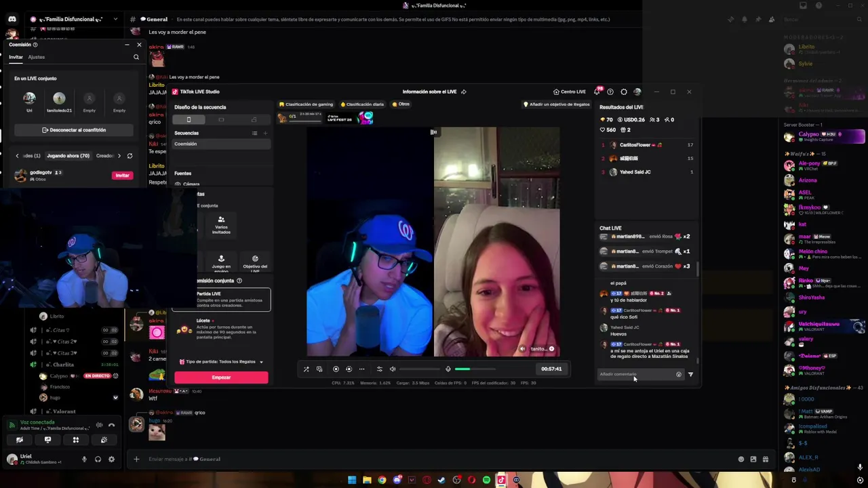Refresh the Coemisión creators list
Screen dimensions: 868x488
(x=130, y=156)
